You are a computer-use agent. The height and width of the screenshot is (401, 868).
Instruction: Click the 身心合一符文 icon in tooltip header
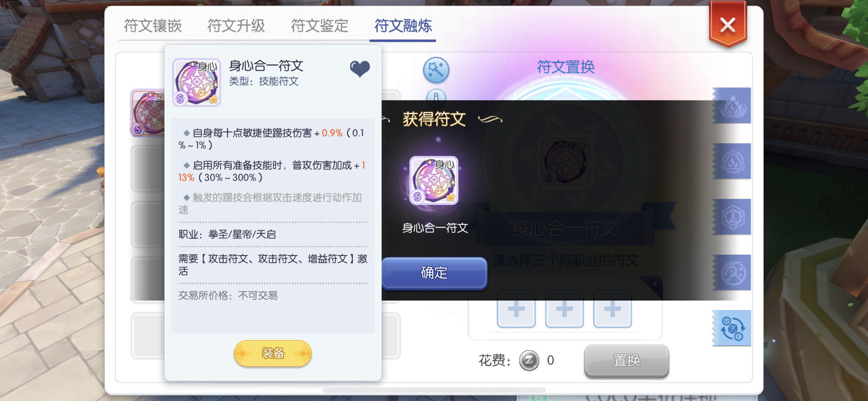pos(197,82)
